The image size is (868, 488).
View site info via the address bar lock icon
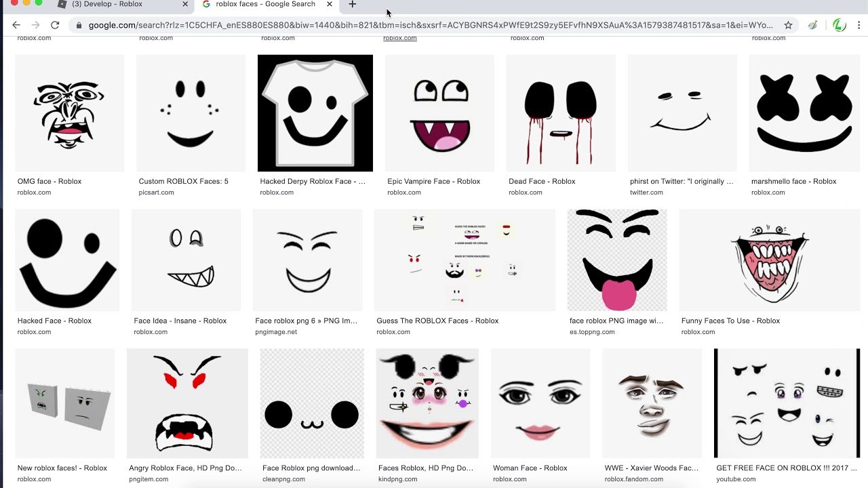pos(79,25)
